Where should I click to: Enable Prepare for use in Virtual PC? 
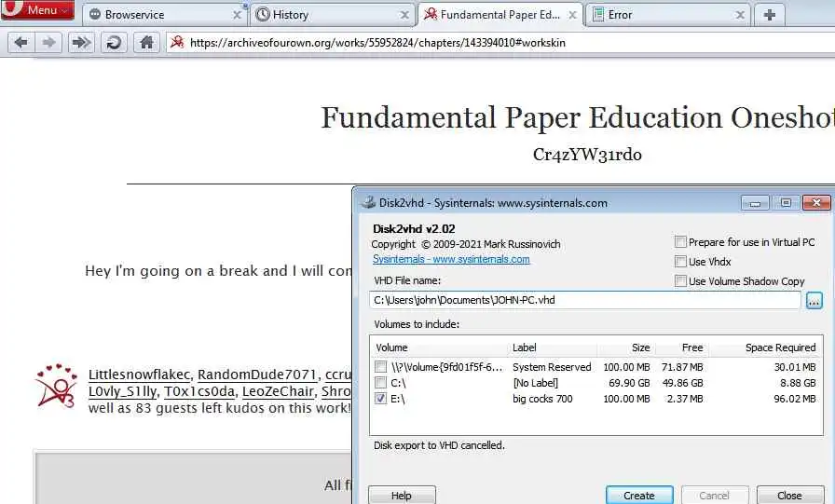pos(680,242)
